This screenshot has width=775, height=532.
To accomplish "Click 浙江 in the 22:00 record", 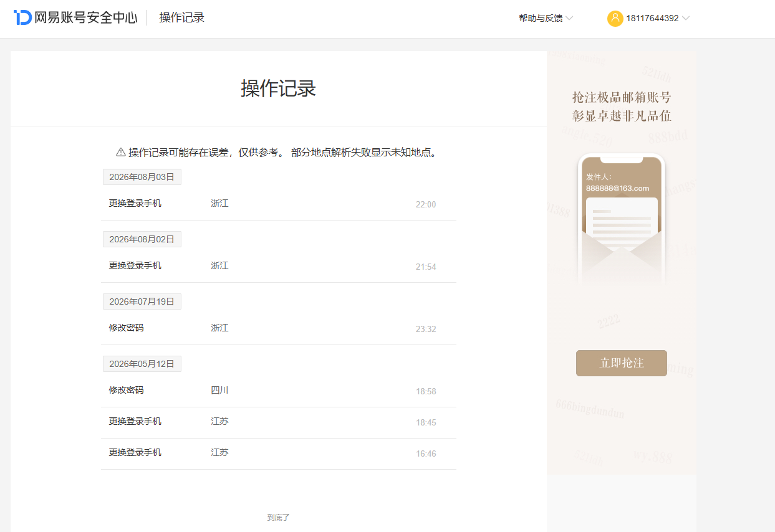I will (220, 203).
